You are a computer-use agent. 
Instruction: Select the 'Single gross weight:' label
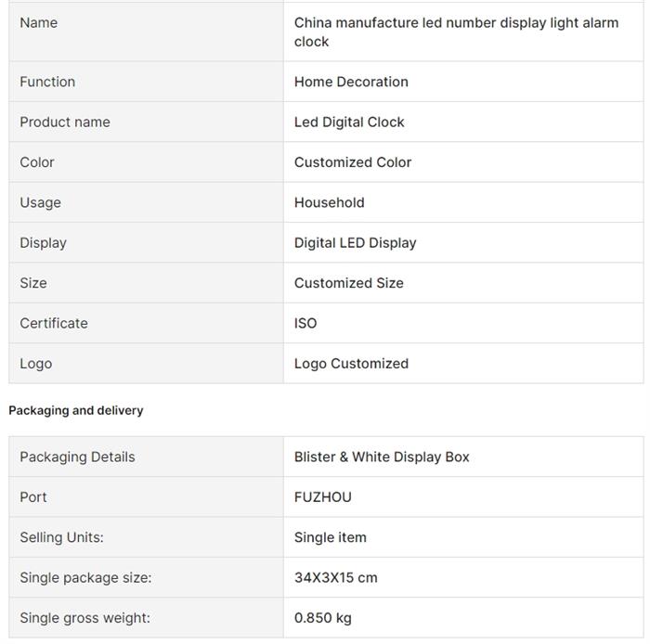[84, 618]
